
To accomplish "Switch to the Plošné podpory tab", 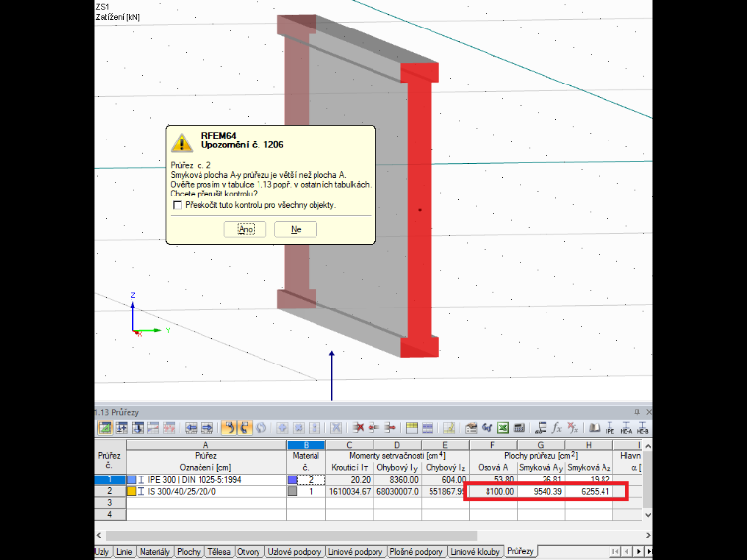I will tap(417, 551).
